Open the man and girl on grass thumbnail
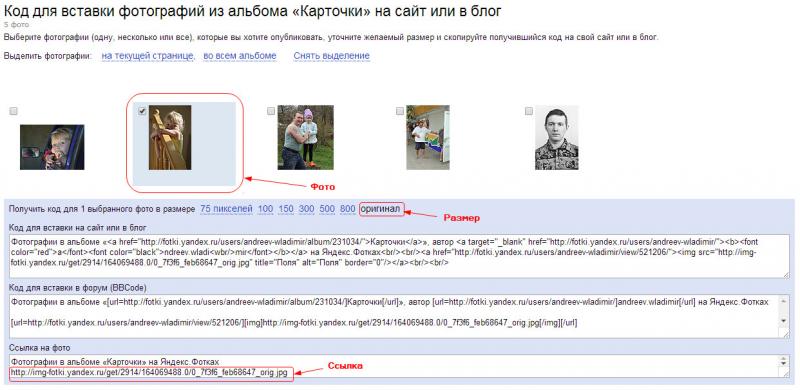The width and height of the screenshot is (800, 390). [x=306, y=137]
